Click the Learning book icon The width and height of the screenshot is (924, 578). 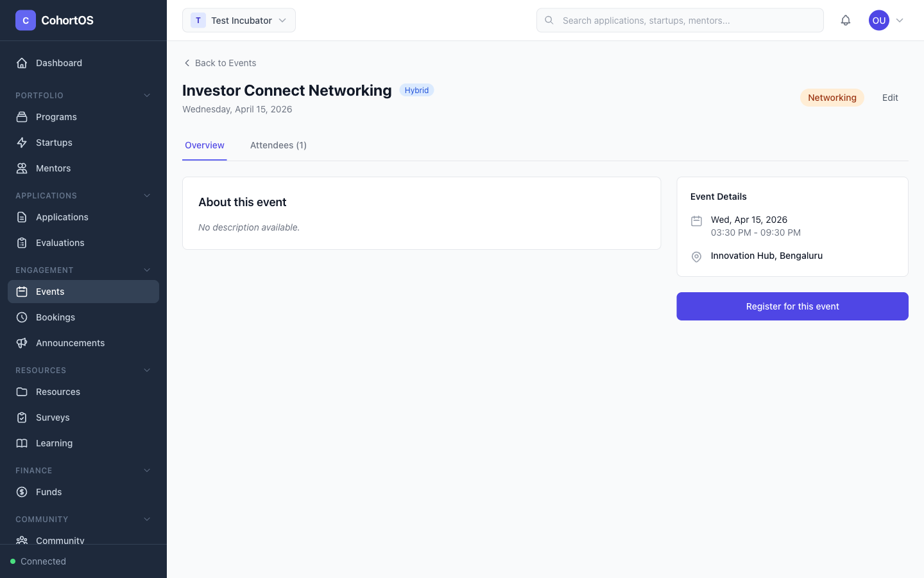[x=21, y=443]
